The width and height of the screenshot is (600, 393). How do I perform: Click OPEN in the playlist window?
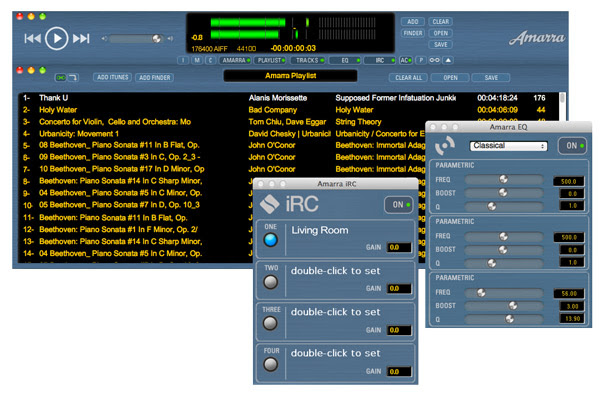point(450,78)
